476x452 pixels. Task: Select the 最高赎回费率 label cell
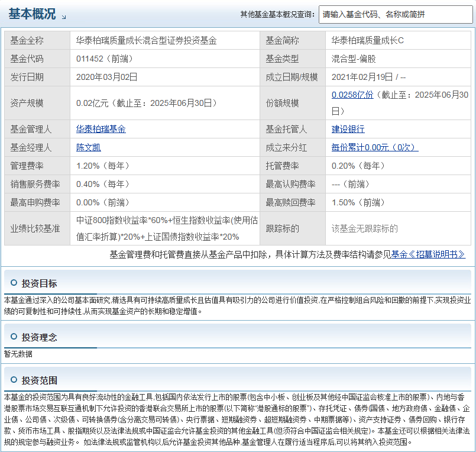point(293,202)
